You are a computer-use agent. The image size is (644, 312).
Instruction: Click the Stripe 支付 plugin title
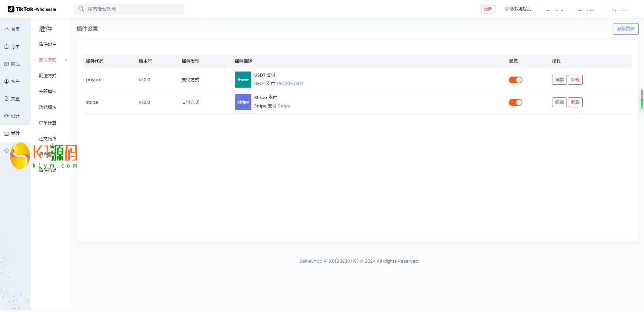pos(266,98)
